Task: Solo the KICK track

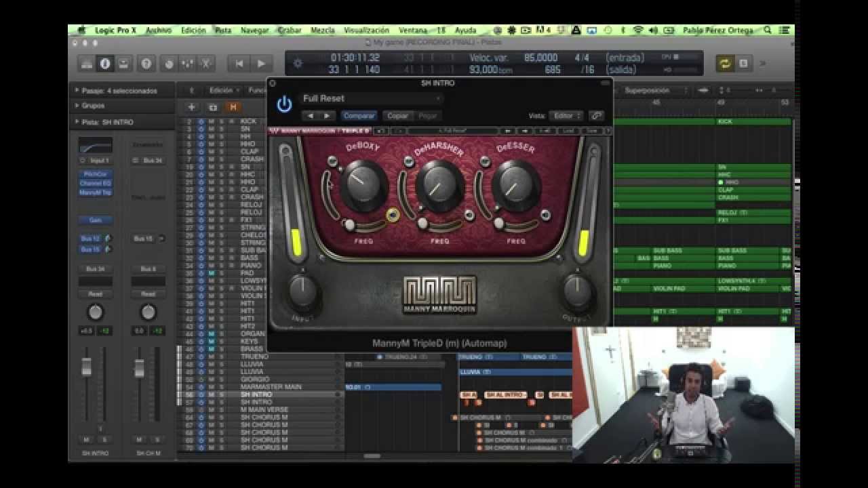Action: point(221,122)
